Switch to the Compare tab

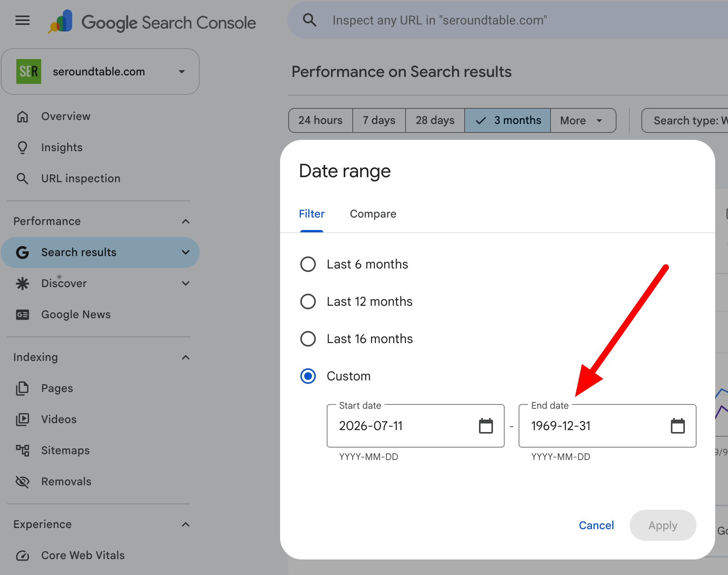click(373, 214)
